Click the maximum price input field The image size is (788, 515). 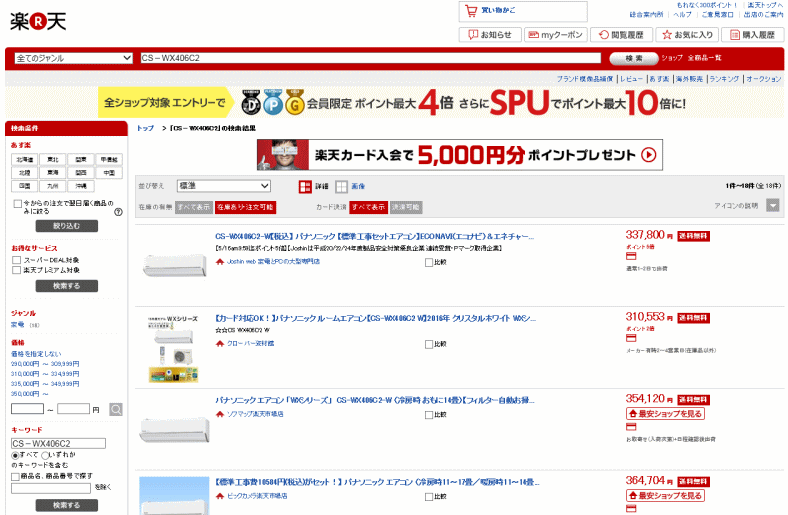[73, 409]
